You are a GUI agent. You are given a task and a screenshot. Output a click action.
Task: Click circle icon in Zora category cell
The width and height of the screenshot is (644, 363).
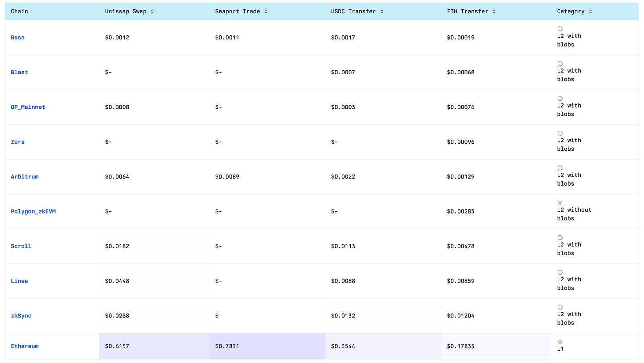click(x=560, y=133)
